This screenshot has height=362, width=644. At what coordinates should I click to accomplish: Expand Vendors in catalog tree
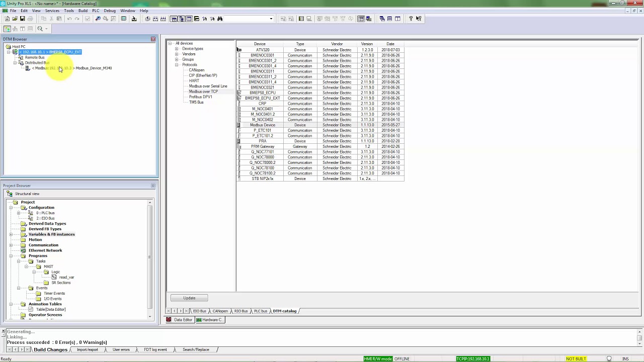pos(177,54)
